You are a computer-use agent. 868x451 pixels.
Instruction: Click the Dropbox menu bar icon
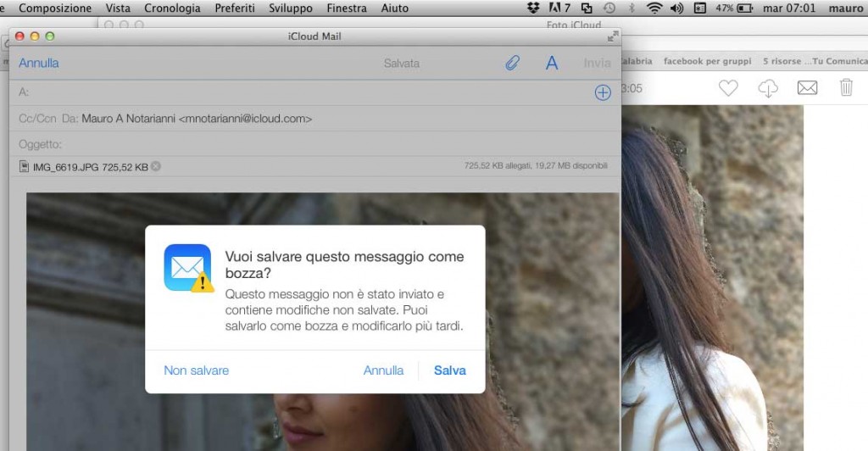533,8
